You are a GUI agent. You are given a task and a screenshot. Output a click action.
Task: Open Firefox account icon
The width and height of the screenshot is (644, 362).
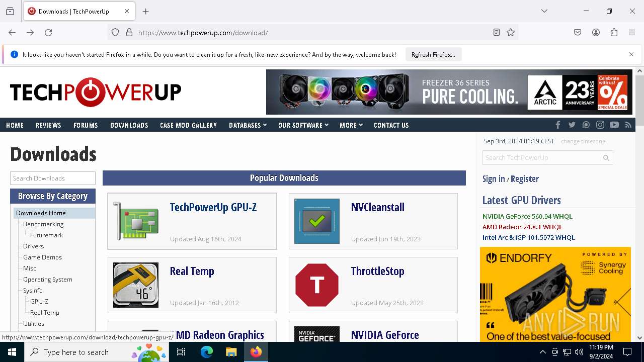click(596, 33)
